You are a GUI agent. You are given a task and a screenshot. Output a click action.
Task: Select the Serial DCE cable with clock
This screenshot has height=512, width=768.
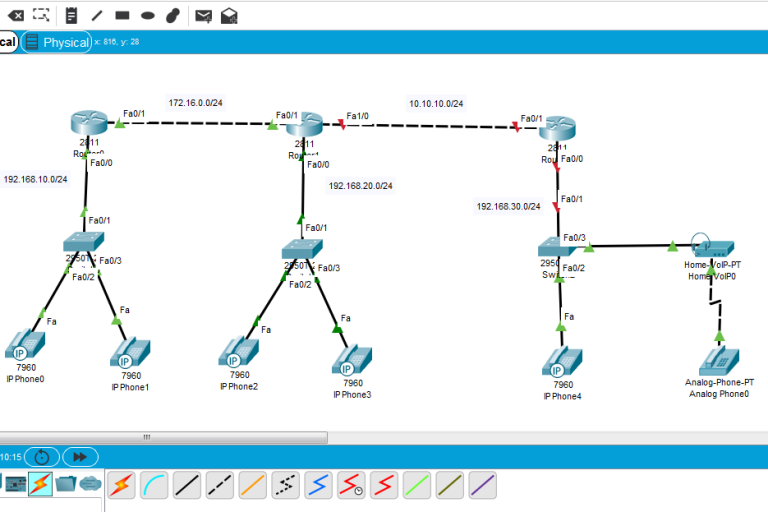tap(351, 485)
